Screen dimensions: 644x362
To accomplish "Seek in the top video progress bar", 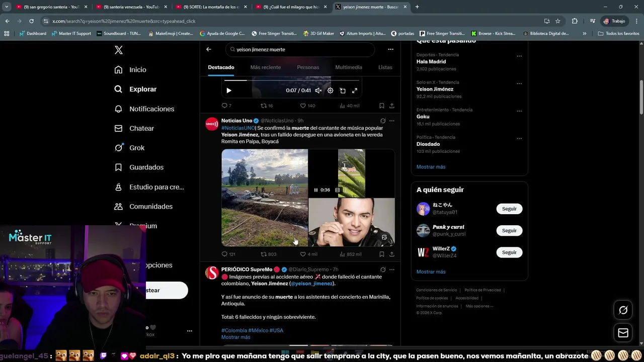I will 292,80.
